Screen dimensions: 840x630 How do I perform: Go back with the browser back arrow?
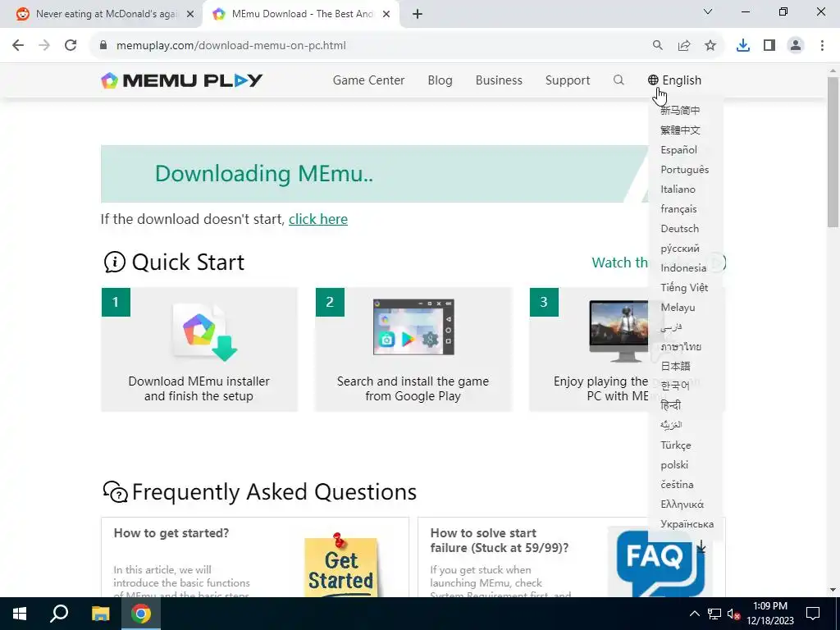coord(18,46)
